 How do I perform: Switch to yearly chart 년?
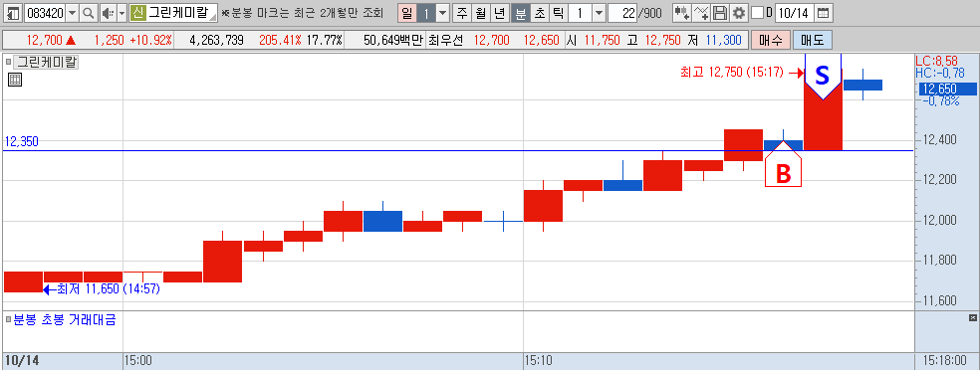coord(499,13)
